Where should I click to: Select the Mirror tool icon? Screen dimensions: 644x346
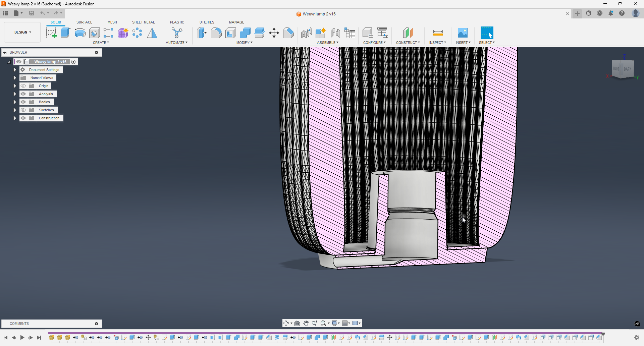click(152, 33)
